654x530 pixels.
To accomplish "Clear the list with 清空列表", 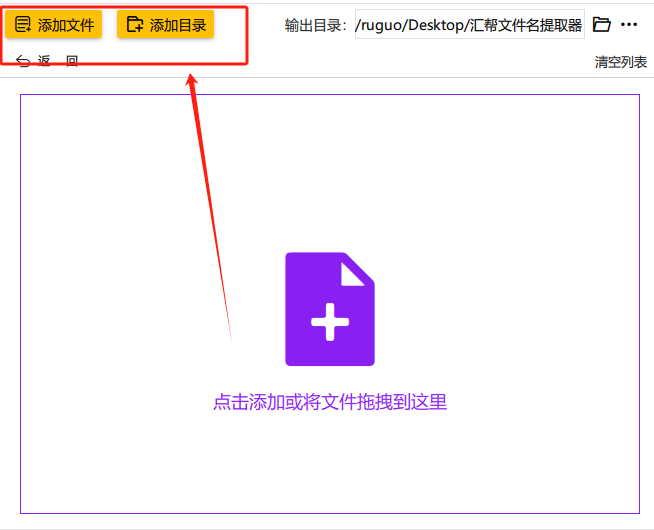I will tap(620, 62).
